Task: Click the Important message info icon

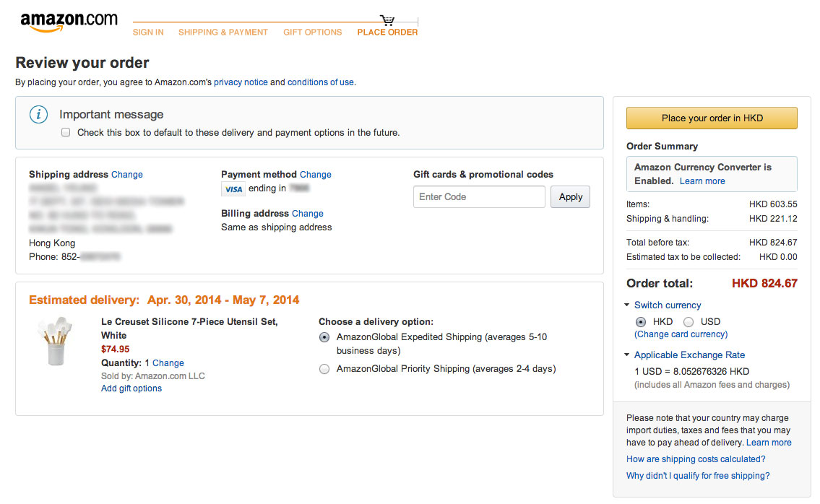Action: 38,114
